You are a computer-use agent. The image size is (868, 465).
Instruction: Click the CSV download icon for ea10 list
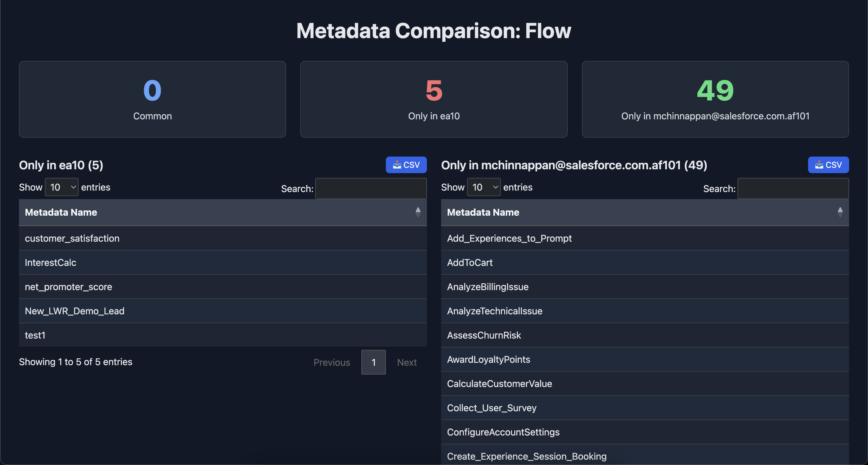406,165
